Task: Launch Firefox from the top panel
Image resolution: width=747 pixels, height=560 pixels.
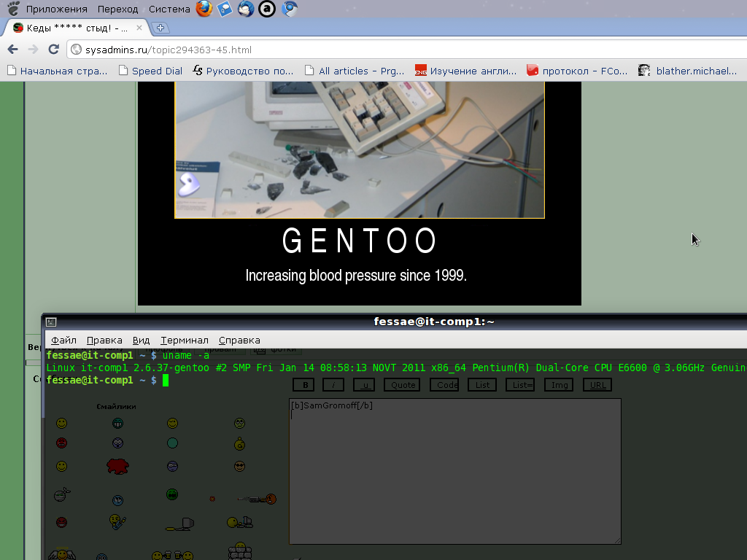Action: point(204,9)
